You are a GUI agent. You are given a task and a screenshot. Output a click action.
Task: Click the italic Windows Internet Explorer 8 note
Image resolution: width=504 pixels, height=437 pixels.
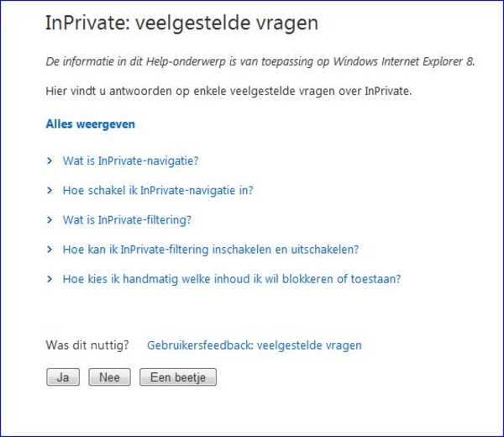coord(260,61)
